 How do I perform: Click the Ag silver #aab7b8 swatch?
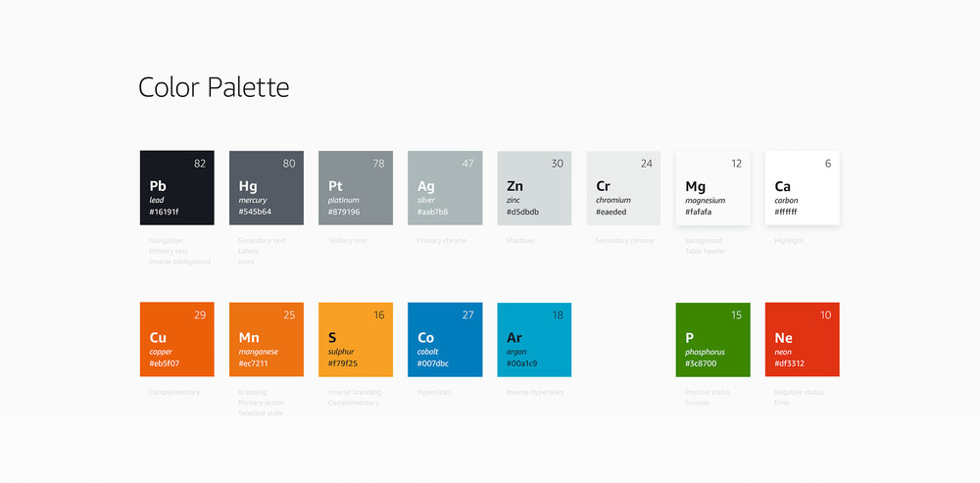(x=445, y=187)
